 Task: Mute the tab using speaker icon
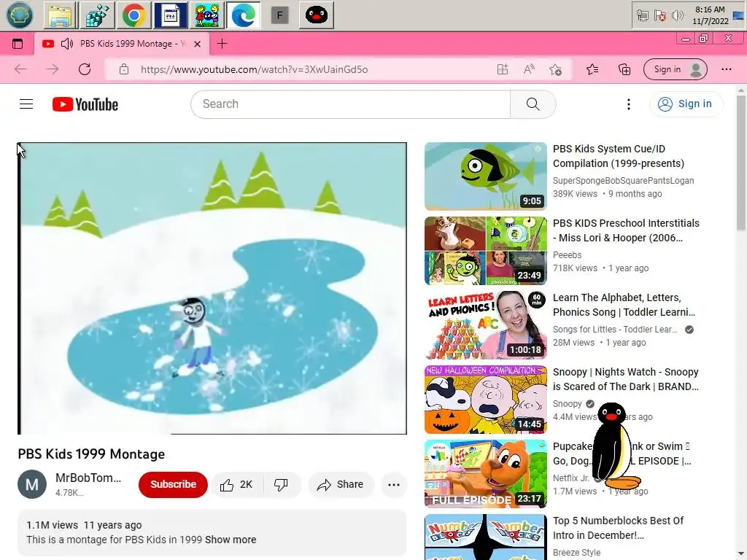tap(67, 44)
